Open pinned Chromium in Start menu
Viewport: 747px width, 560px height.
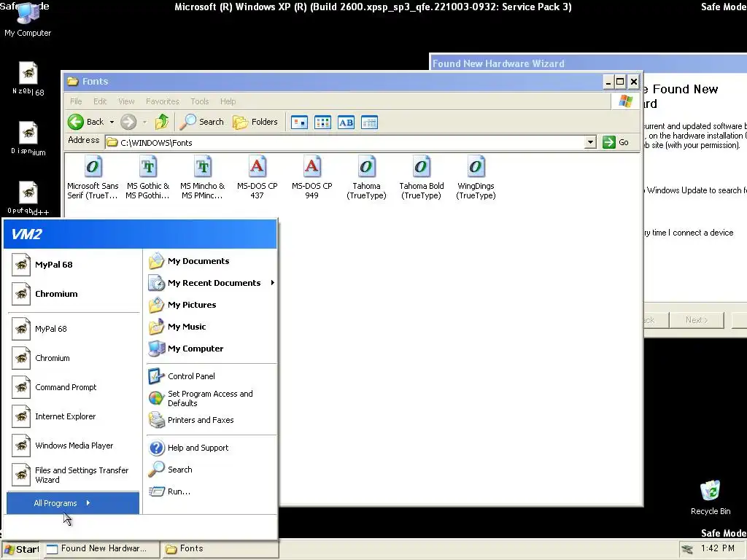click(x=74, y=294)
